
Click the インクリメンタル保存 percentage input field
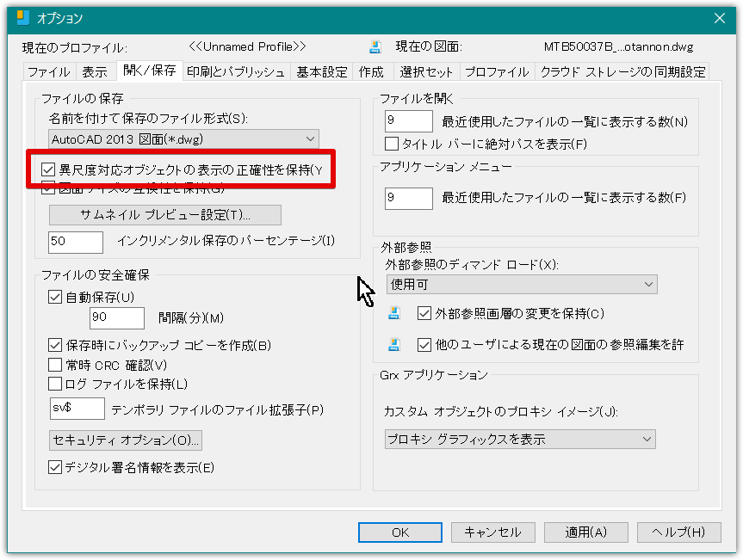[x=76, y=242]
